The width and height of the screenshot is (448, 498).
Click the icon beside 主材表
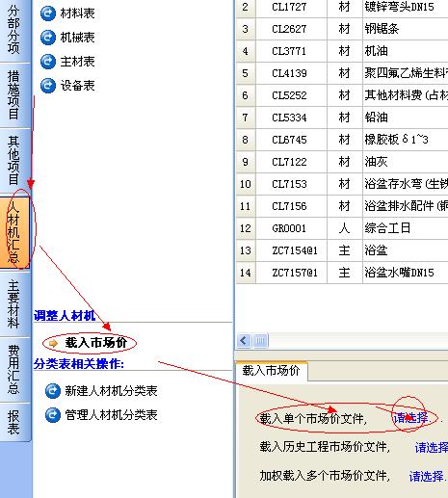coord(48,62)
